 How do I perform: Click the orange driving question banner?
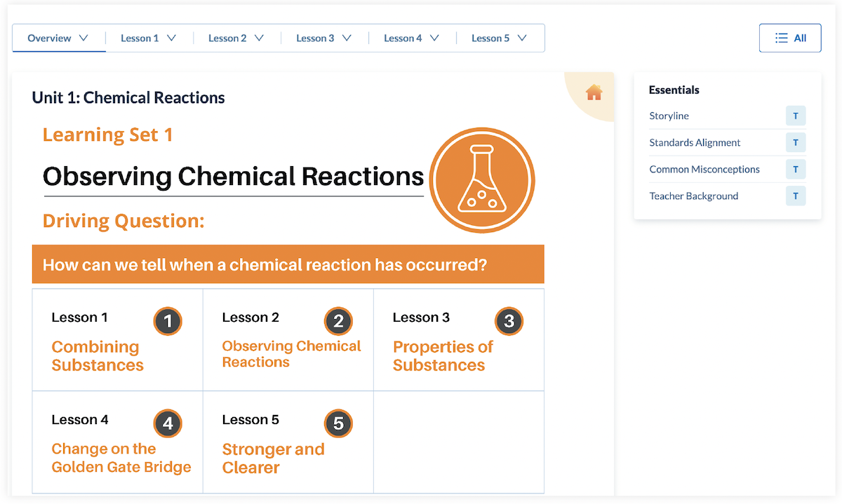tap(288, 264)
